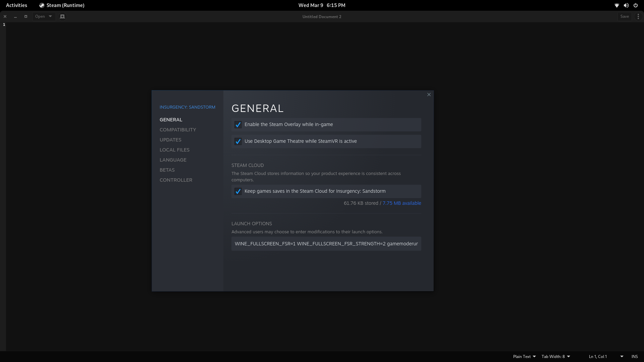
Task: Open the Activities overview
Action: [x=16, y=5]
